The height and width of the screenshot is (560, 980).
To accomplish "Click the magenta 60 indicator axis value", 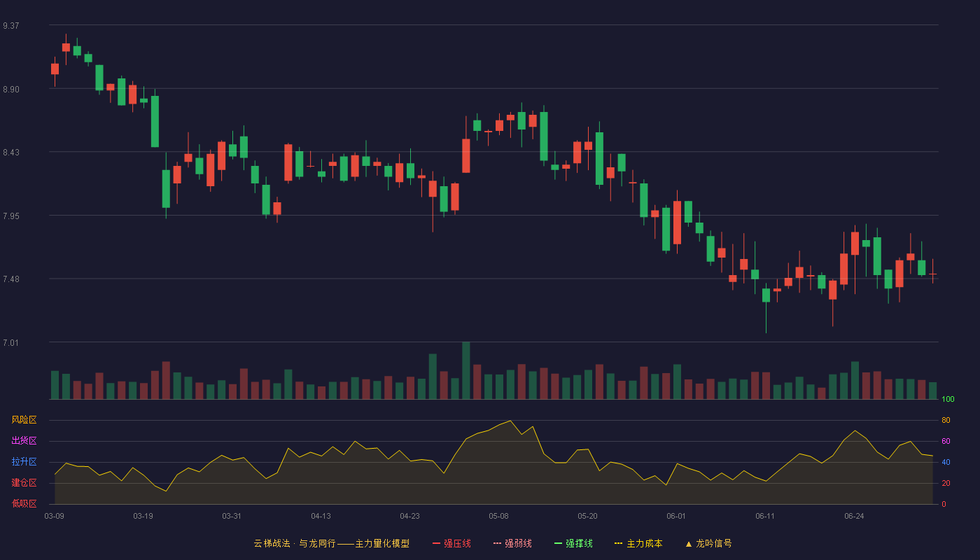I will pyautogui.click(x=946, y=441).
